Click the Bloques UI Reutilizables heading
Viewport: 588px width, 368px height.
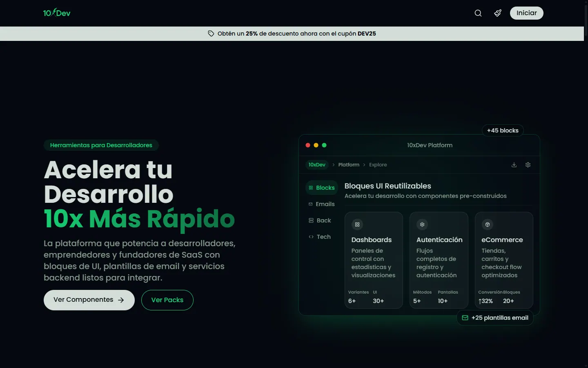(388, 186)
